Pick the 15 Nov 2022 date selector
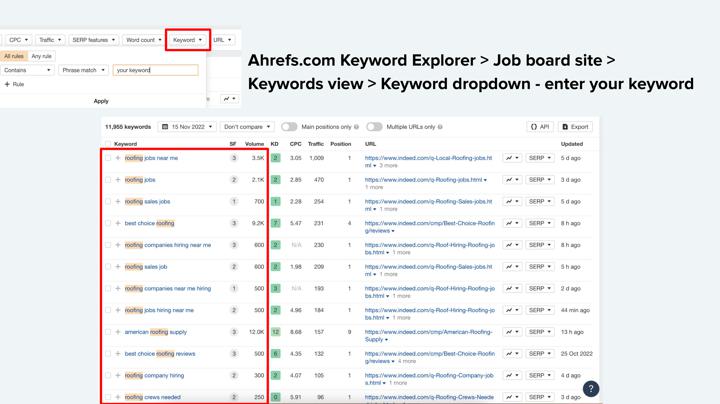Viewport: 720px width, 404px height. [187, 127]
